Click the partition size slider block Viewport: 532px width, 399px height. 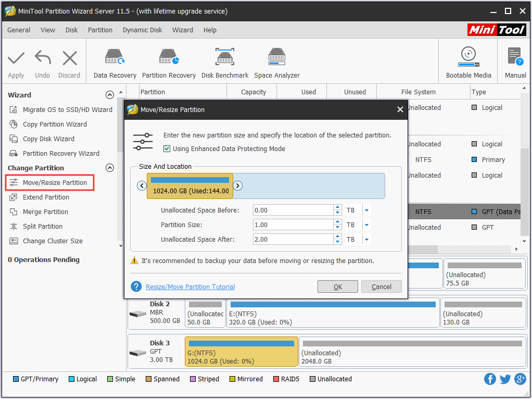point(190,186)
